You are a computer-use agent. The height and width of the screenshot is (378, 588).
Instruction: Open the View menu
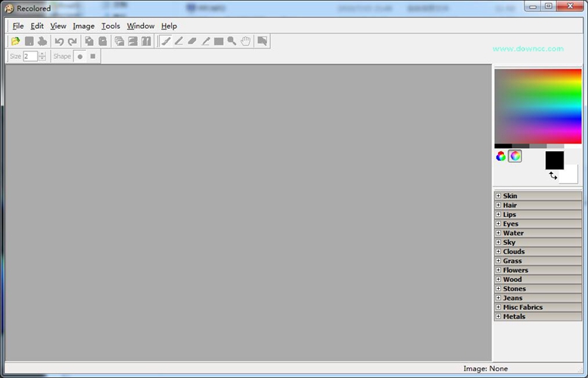point(58,26)
